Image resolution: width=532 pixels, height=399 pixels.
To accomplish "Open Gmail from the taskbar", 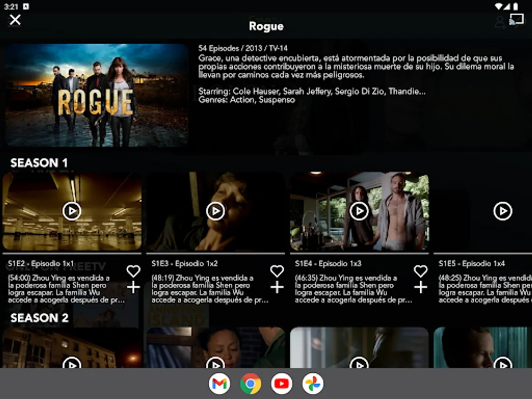I will click(x=219, y=384).
